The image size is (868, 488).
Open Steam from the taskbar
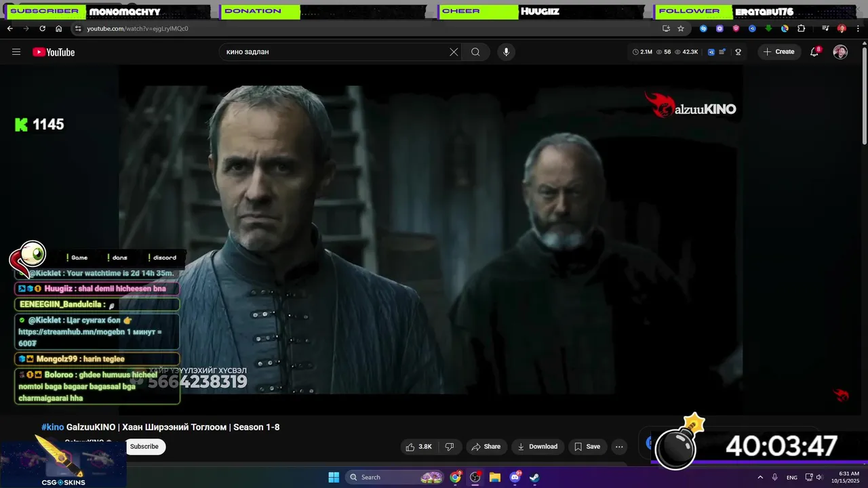pos(534,477)
